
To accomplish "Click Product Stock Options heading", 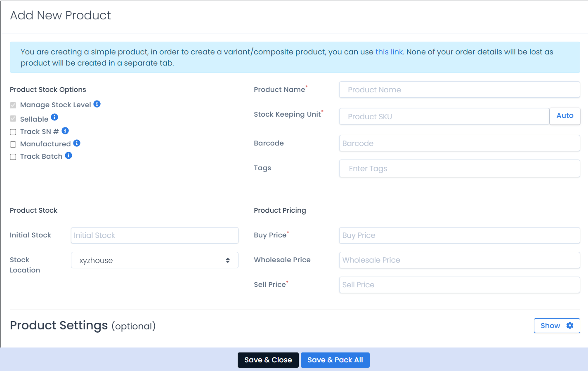I will (x=48, y=89).
